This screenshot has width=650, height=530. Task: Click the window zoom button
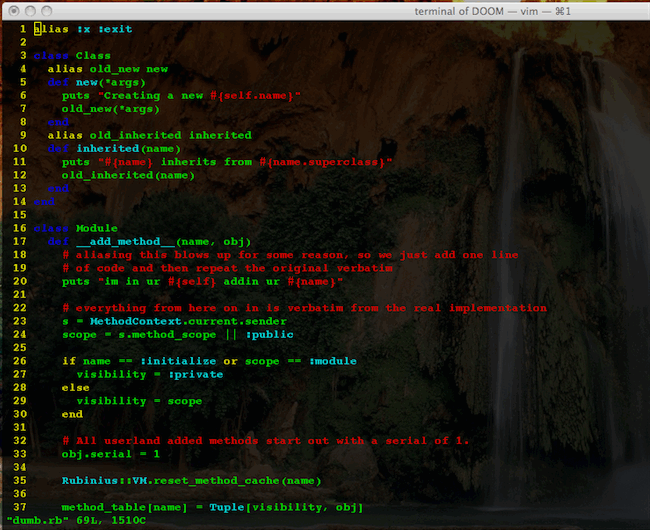tap(47, 11)
